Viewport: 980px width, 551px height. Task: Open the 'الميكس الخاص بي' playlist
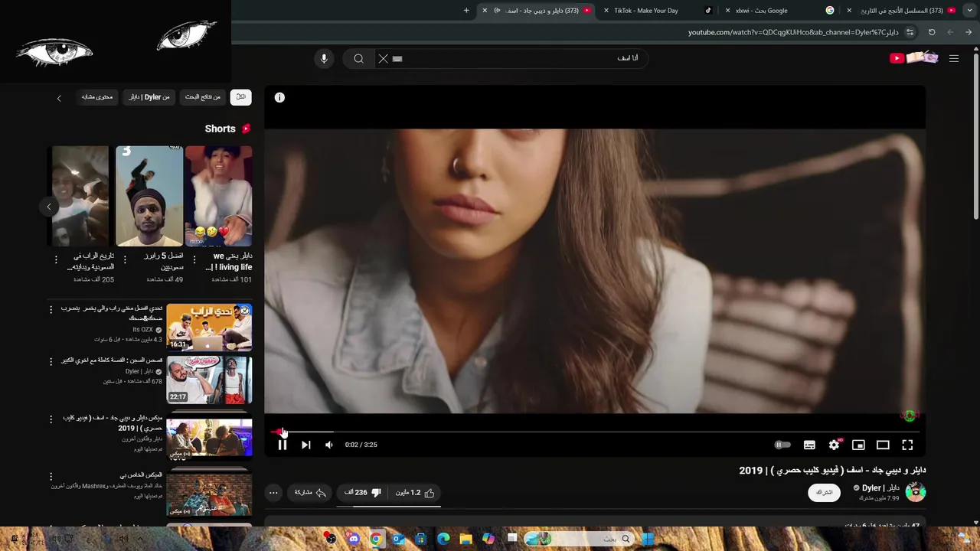209,494
